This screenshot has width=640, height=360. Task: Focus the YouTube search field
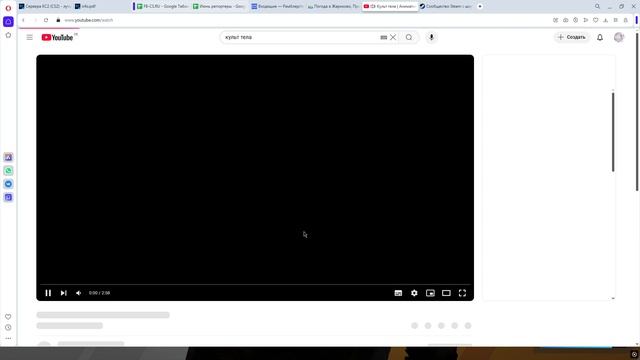pos(300,37)
